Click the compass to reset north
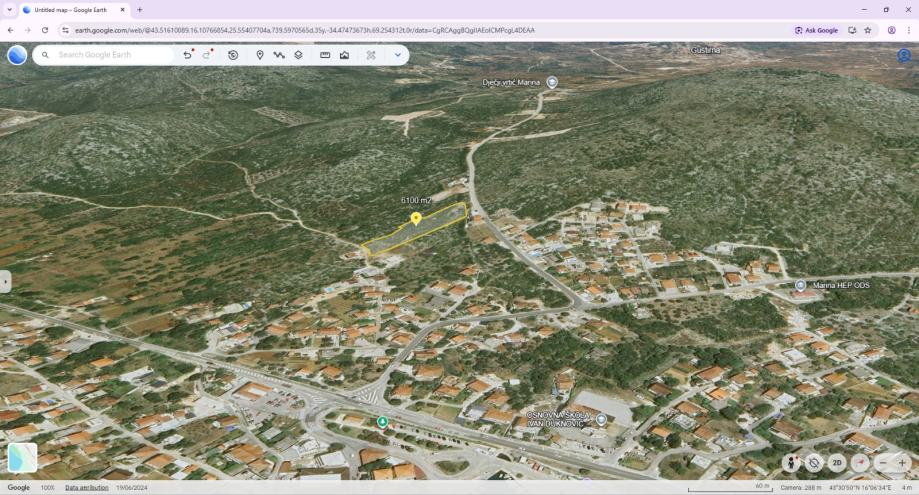919x495 pixels. [x=860, y=463]
